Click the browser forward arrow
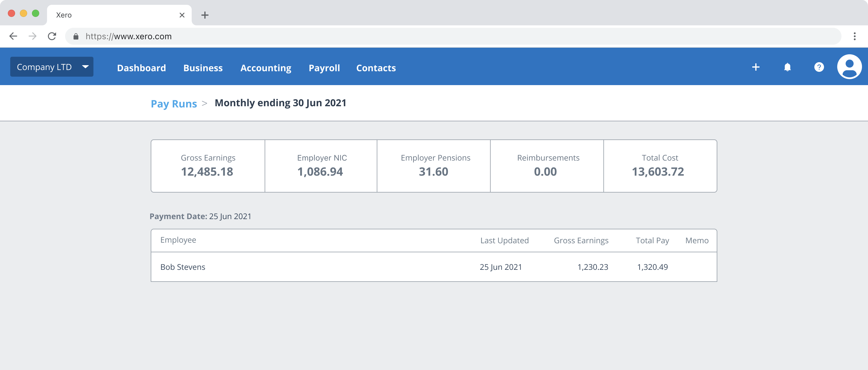 point(33,36)
